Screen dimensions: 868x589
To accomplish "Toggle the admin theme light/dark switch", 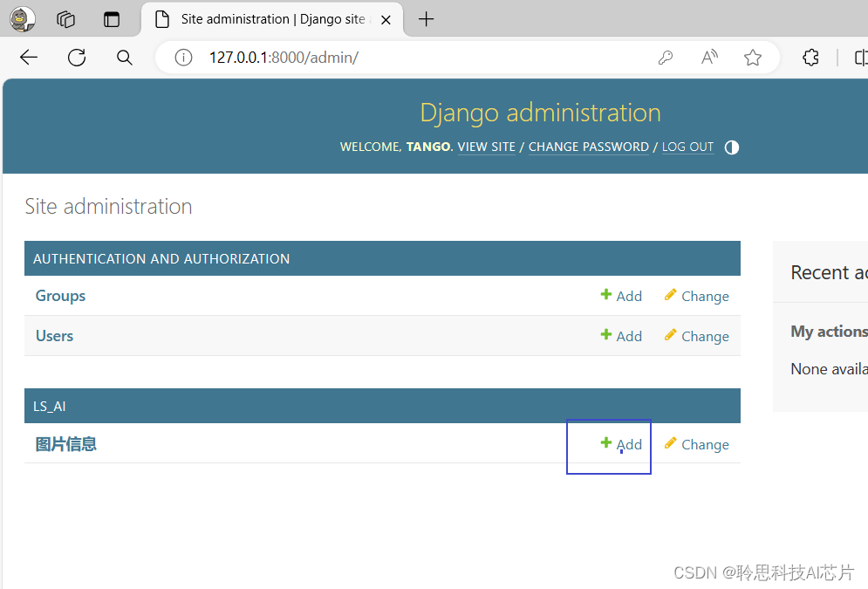I will pyautogui.click(x=731, y=147).
